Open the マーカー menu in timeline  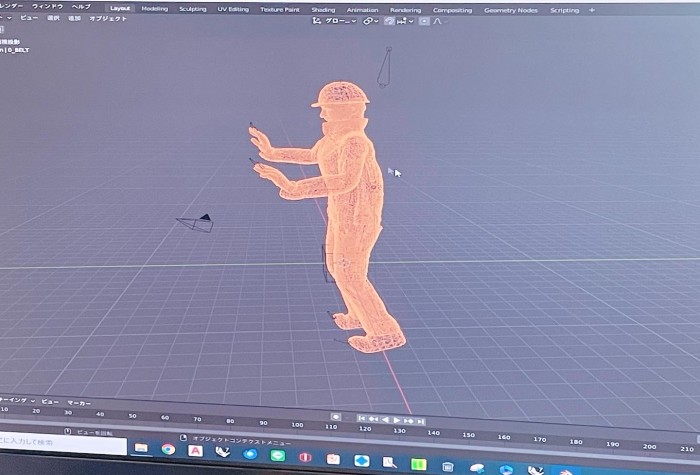[79, 402]
